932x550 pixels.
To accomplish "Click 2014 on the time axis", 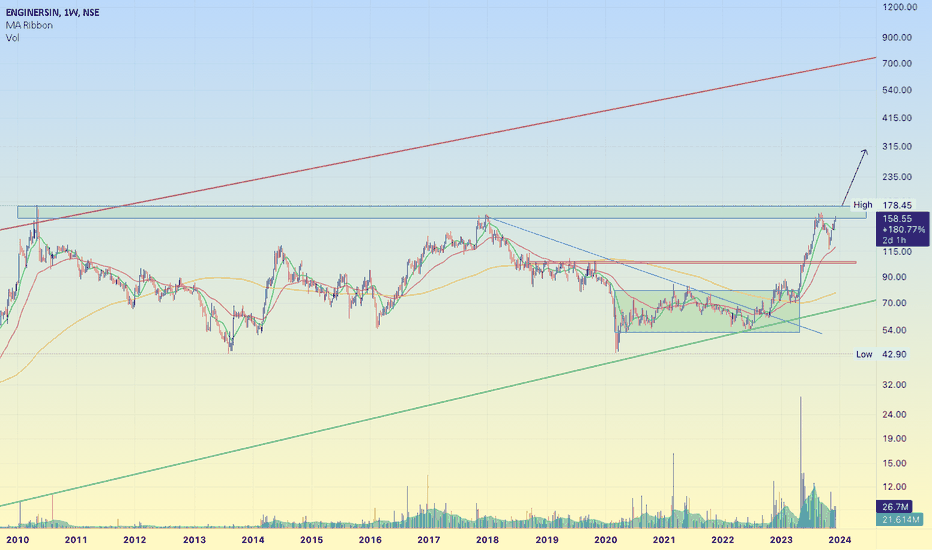I will click(253, 540).
